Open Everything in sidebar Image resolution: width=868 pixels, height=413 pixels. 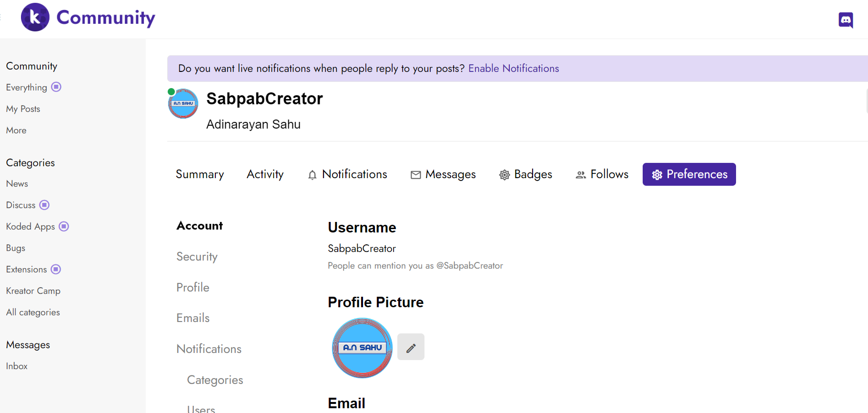[26, 87]
